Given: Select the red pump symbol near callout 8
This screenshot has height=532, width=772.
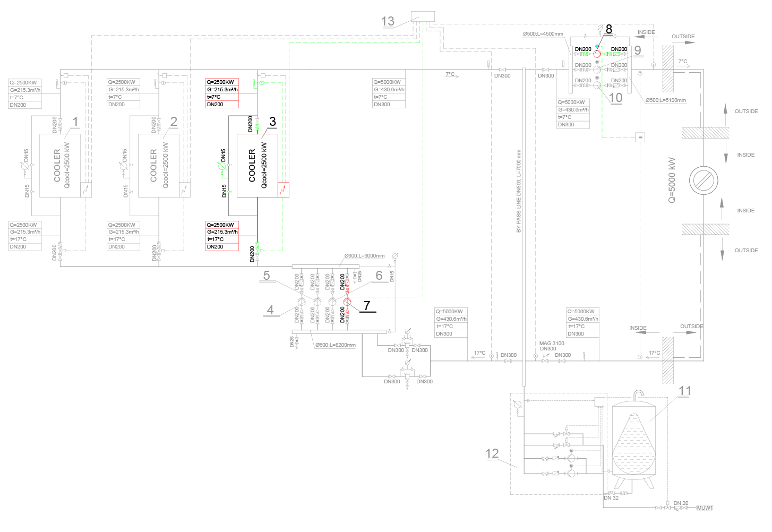Looking at the screenshot, I should point(597,54).
